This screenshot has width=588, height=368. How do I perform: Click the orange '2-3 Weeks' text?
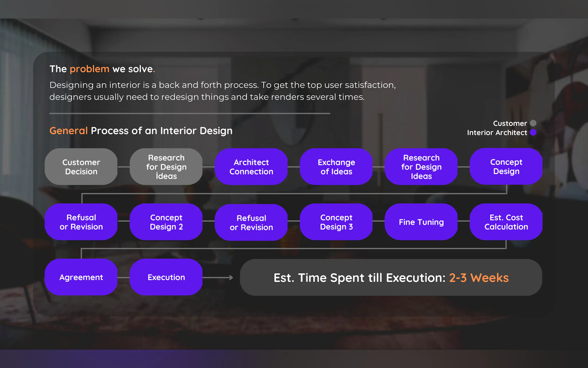(x=479, y=278)
